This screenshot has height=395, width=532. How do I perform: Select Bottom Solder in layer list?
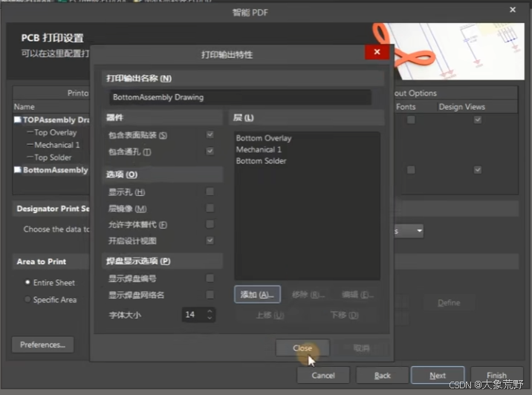pyautogui.click(x=261, y=161)
